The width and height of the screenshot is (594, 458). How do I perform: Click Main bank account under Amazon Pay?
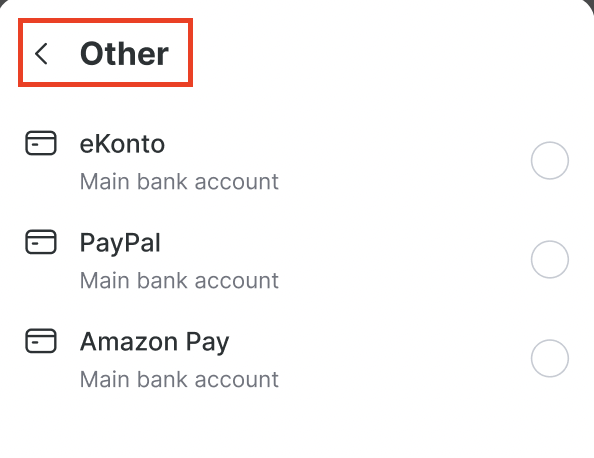point(179,379)
